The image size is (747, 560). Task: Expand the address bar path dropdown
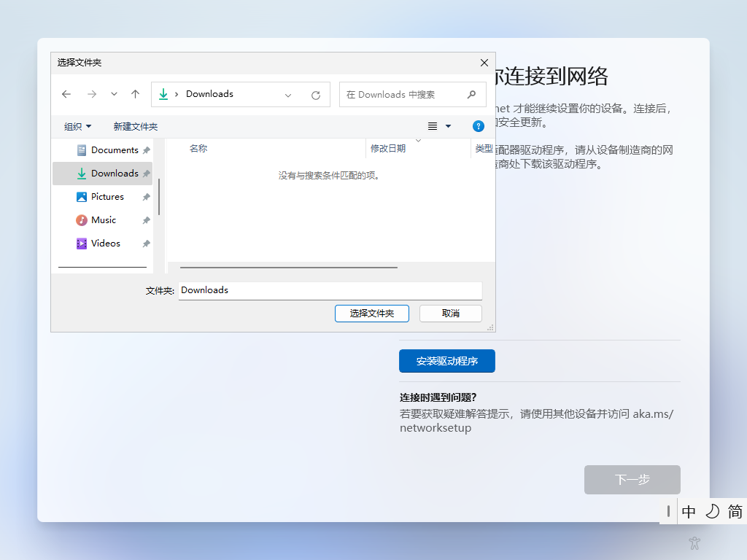[288, 94]
